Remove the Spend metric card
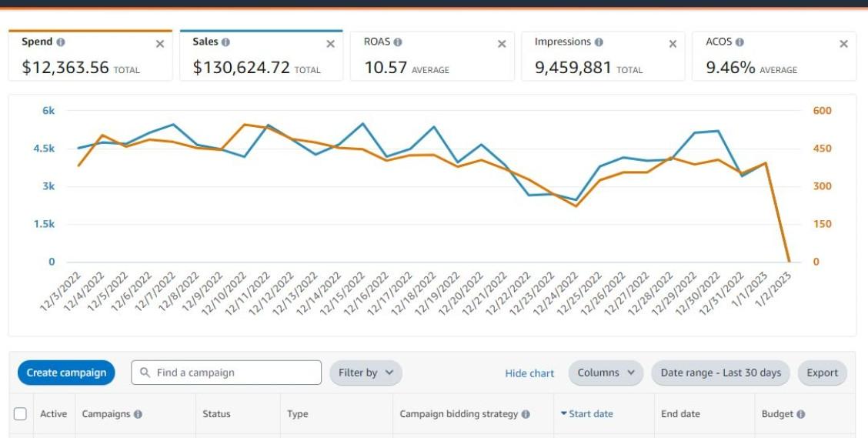The image size is (868, 438). (160, 44)
